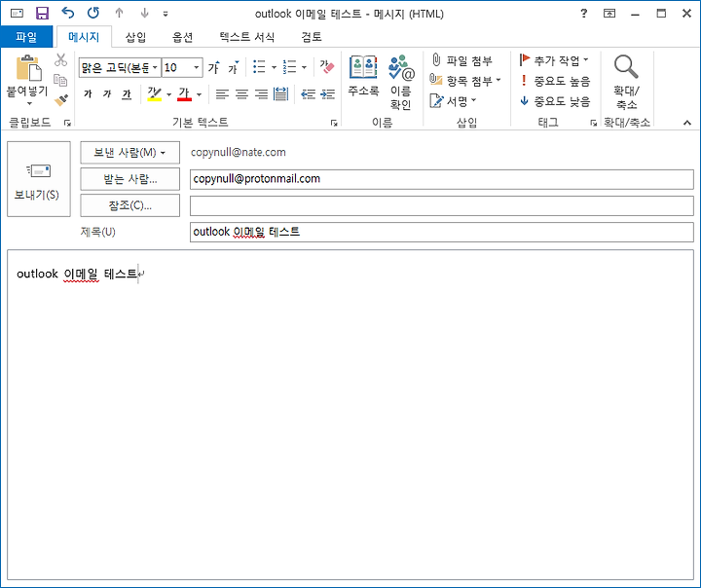Go to previous item arrow
The image size is (701, 588).
(x=119, y=13)
